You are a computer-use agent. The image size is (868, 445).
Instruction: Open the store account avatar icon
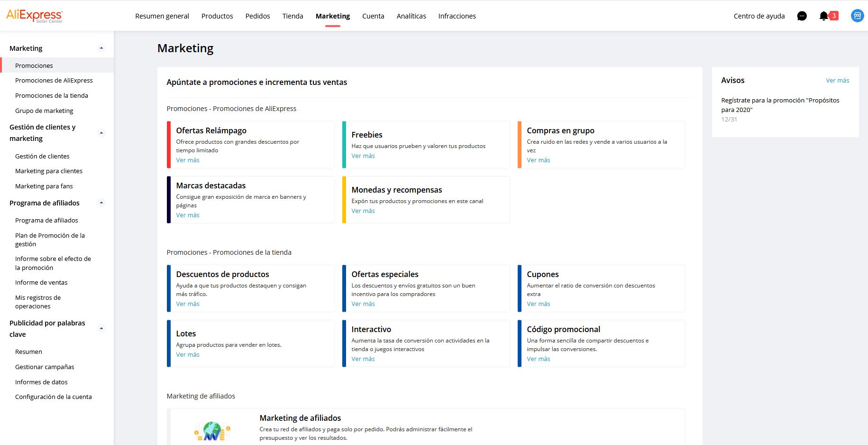point(857,16)
